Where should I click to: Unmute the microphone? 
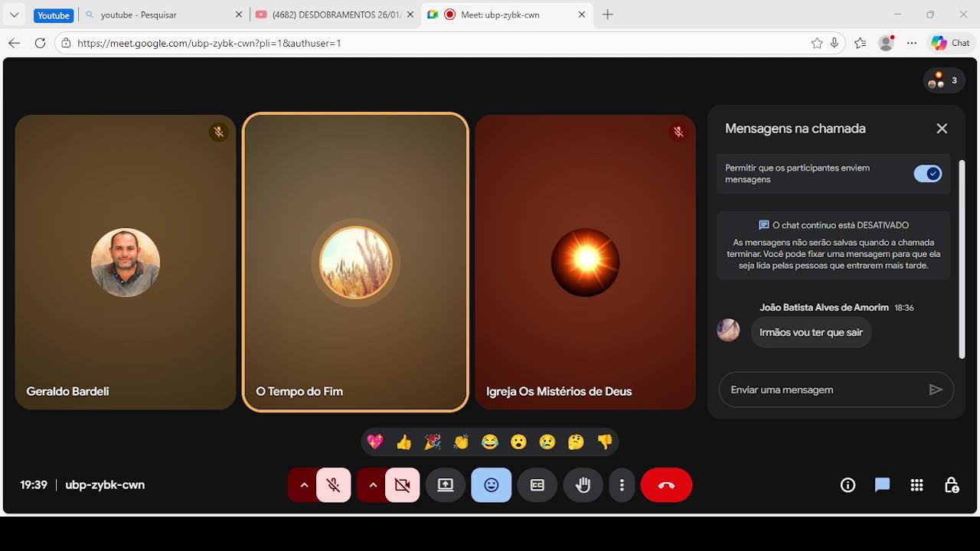point(333,485)
